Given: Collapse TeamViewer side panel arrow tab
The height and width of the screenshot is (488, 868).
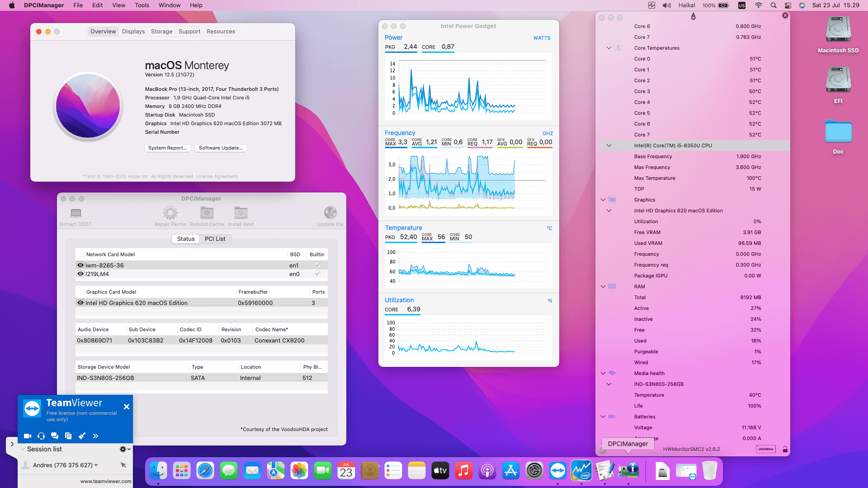Looking at the screenshot, I should [x=12, y=444].
